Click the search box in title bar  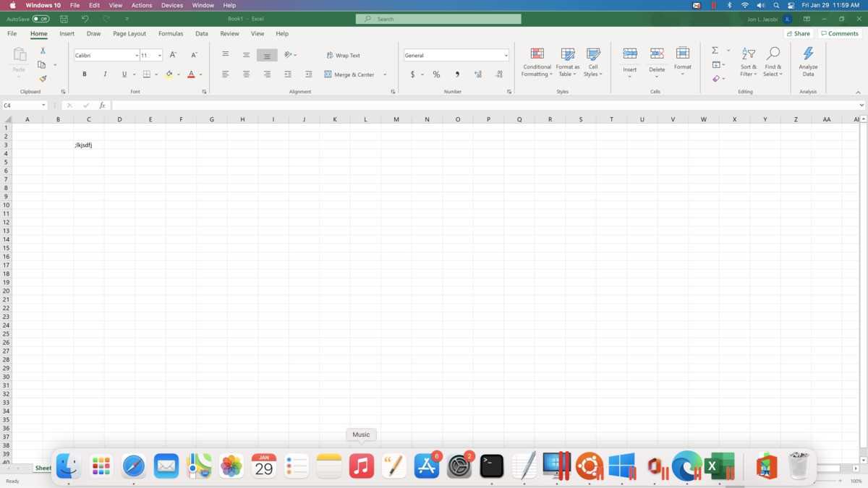[x=438, y=19]
